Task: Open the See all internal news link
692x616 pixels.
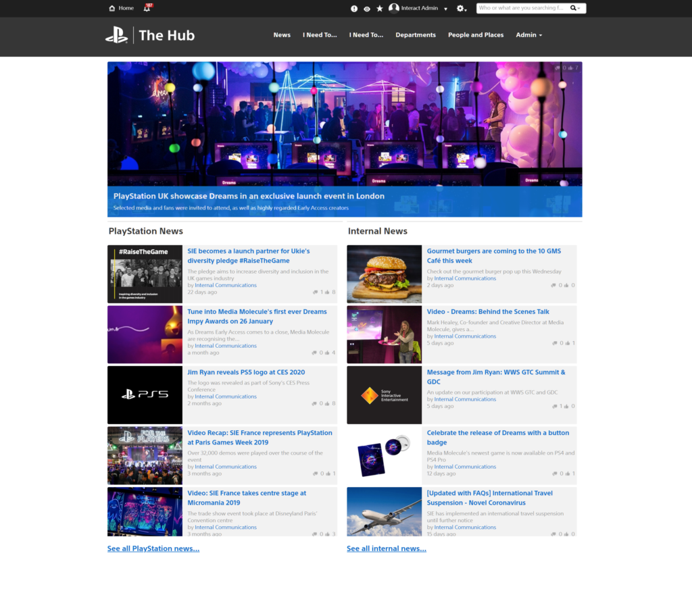Action: click(387, 548)
